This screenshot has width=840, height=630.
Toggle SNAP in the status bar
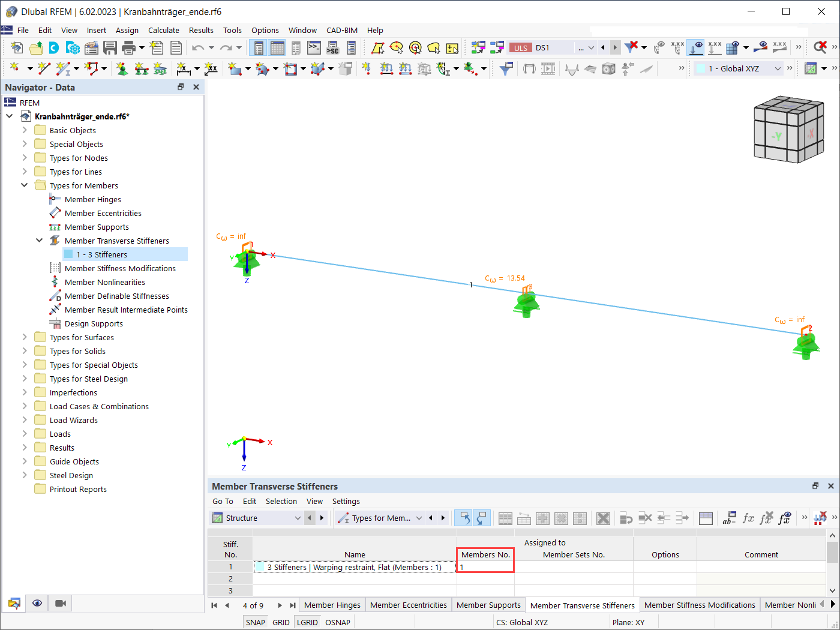point(255,622)
